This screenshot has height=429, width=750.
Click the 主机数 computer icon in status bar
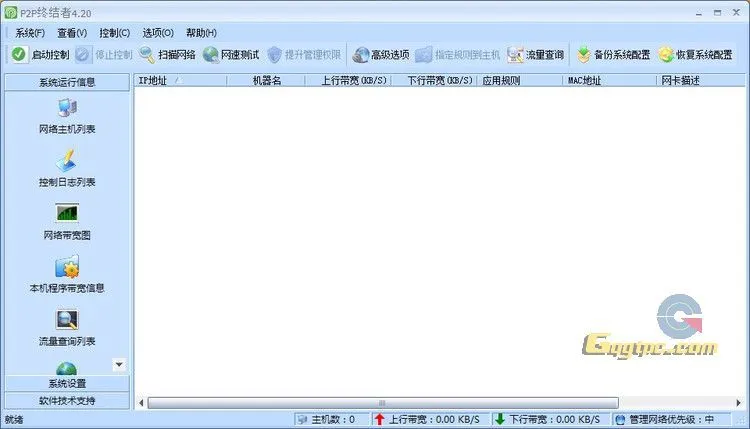(302, 420)
